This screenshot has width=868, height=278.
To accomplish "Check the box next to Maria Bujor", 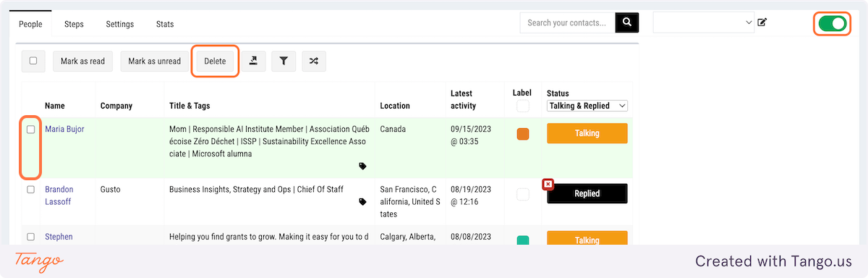I will click(x=30, y=130).
